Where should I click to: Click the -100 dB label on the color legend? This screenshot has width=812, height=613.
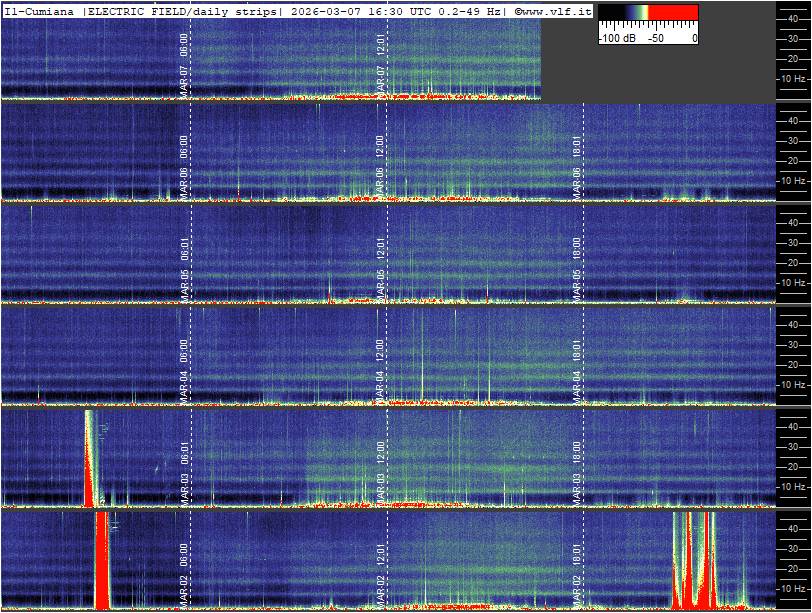pos(612,38)
